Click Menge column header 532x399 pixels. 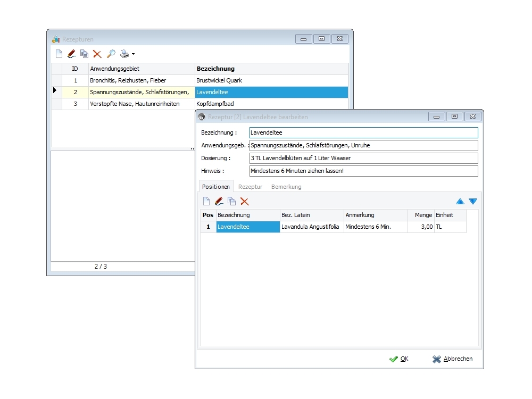coord(421,215)
